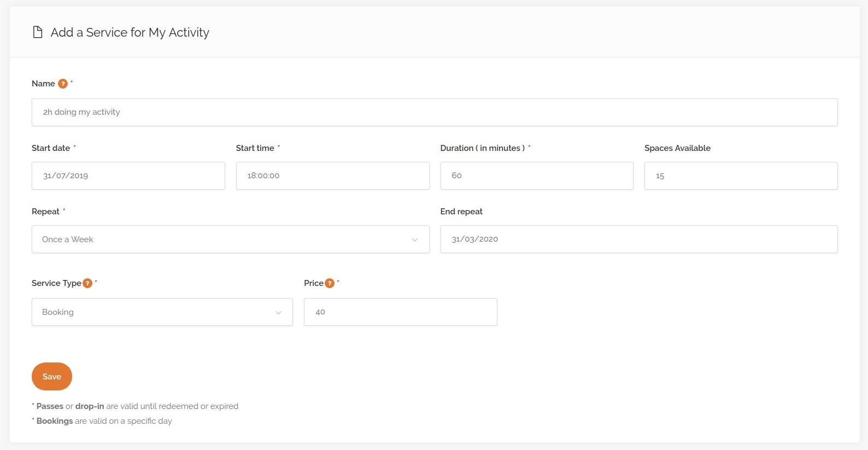Click the help icon next to Price
Image resolution: width=868 pixels, height=450 pixels.
330,283
